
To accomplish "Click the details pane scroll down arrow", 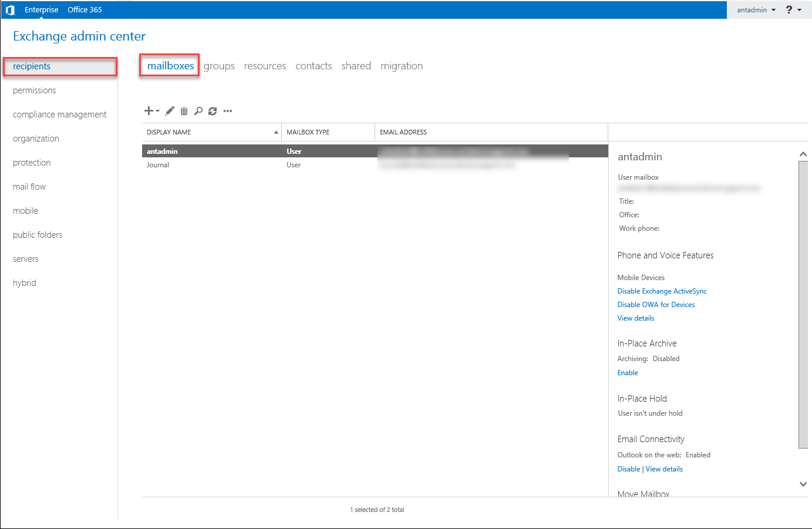I will [803, 484].
